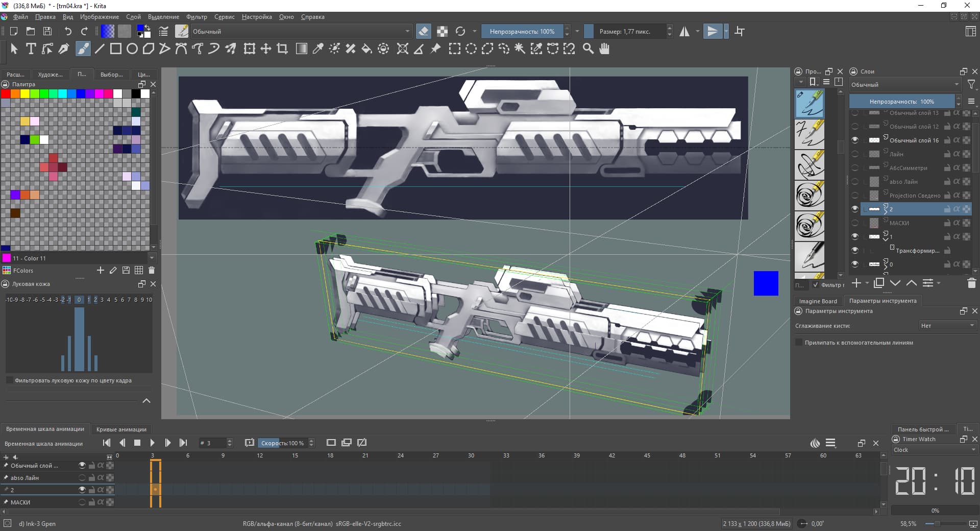The width and height of the screenshot is (980, 531).
Task: Hide the 'Обычный слой 16' layer
Action: click(x=855, y=140)
